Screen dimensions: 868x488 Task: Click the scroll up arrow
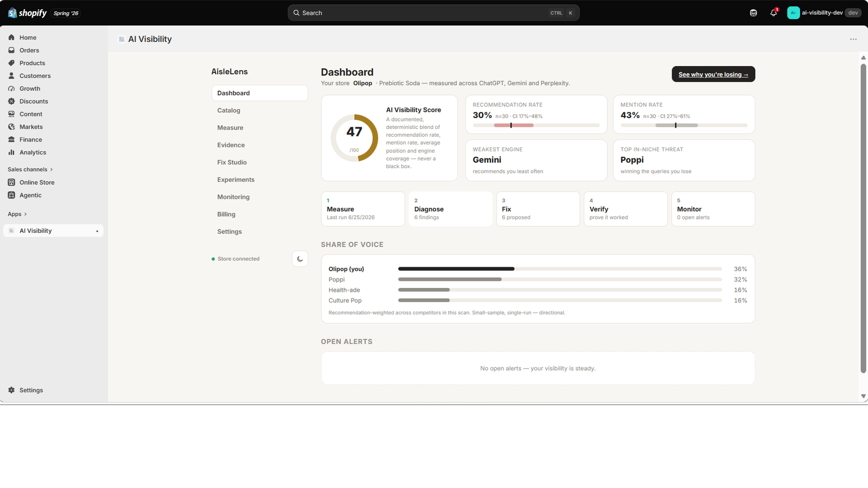point(863,57)
